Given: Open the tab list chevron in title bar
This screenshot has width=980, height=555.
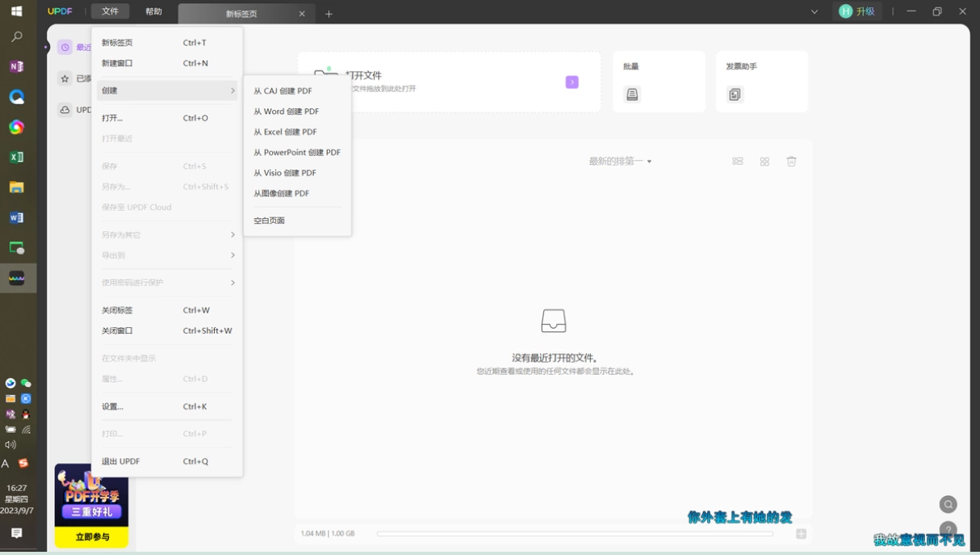Looking at the screenshot, I should pos(815,12).
